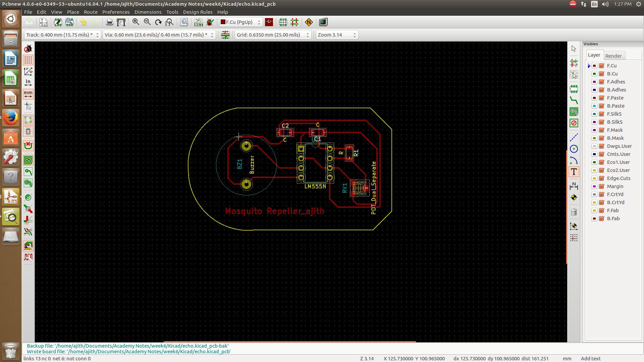
Task: Toggle the Margin layer checkbox
Action: [602, 186]
